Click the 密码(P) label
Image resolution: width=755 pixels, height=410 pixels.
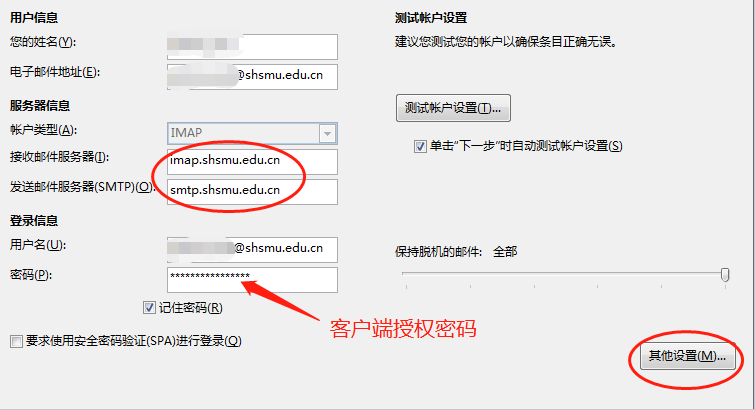coord(31,275)
